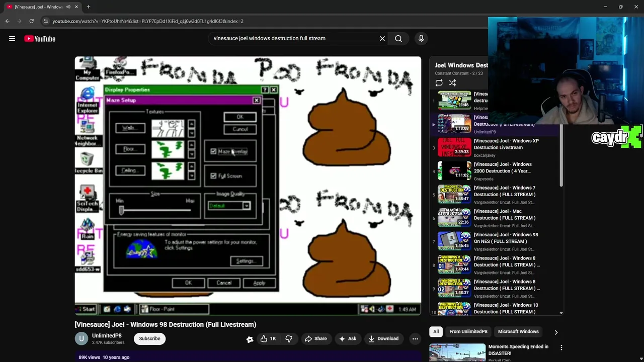Select the Microsoft Windows chip
The height and width of the screenshot is (362, 644).
coord(518,332)
